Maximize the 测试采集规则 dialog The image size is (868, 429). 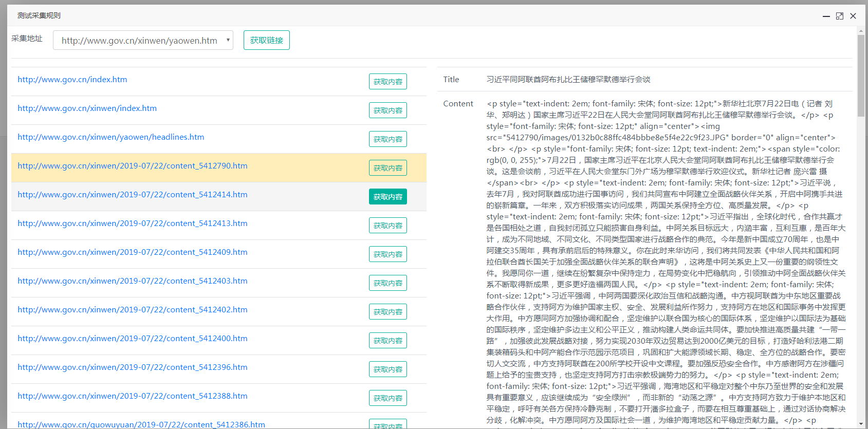840,16
